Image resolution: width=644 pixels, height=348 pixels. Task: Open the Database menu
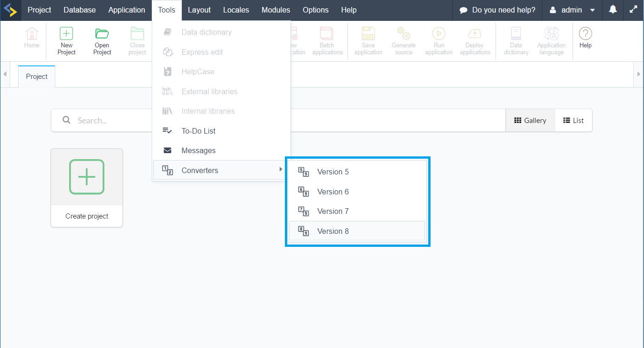click(80, 10)
